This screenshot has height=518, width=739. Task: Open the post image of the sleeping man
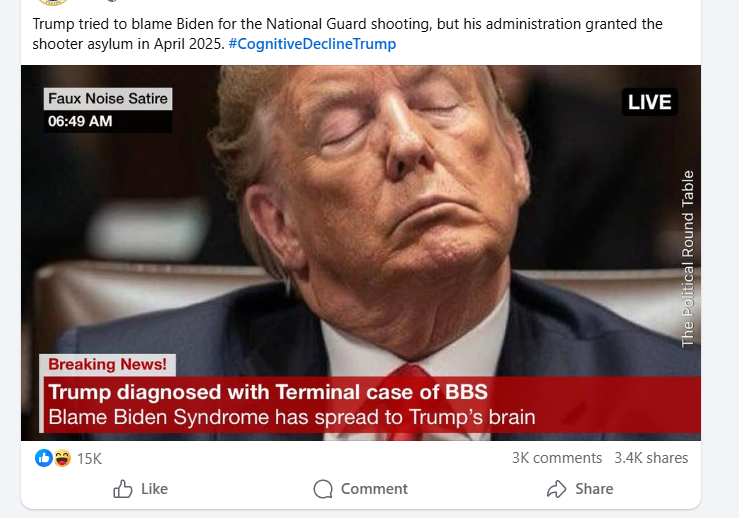[360, 220]
